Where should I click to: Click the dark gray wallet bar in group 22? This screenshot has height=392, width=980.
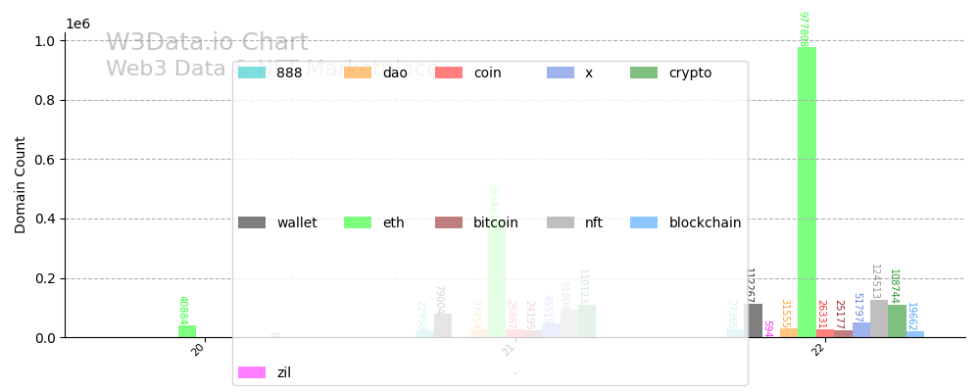click(755, 321)
